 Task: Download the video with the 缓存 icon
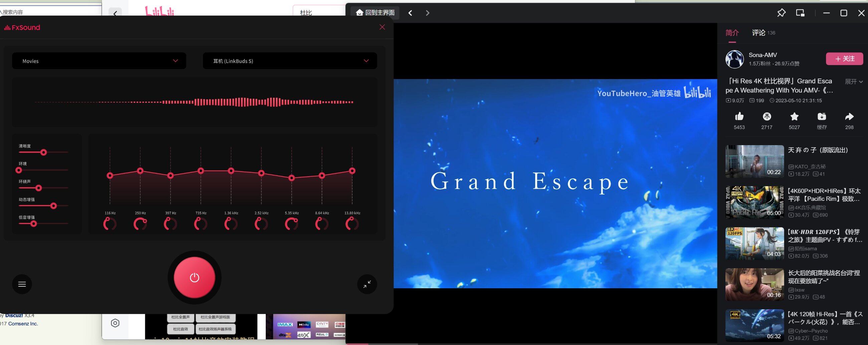(822, 116)
